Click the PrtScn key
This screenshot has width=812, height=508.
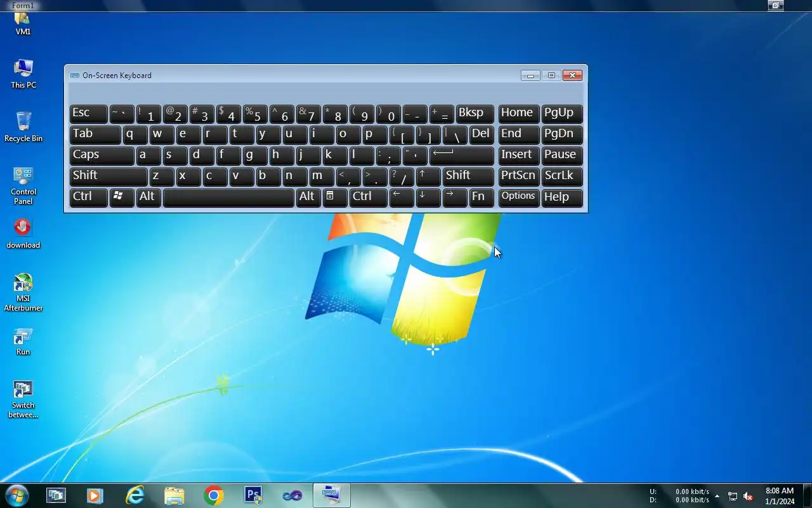(519, 177)
